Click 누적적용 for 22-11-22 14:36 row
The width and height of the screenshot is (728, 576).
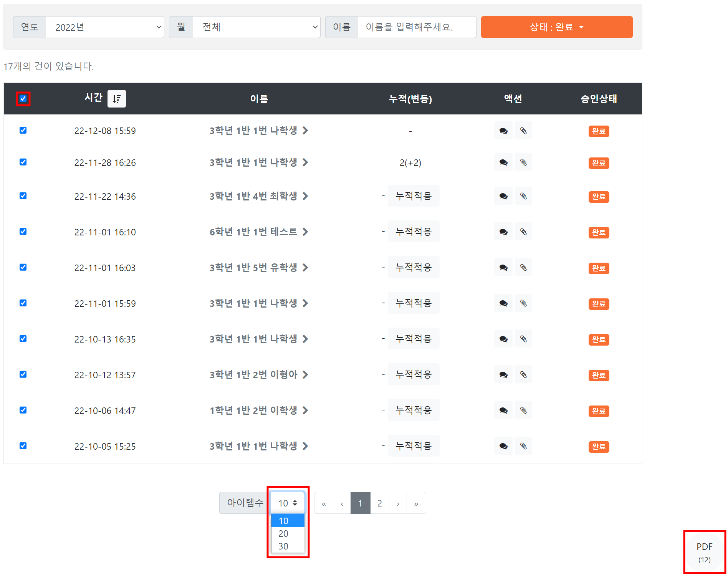tap(414, 196)
